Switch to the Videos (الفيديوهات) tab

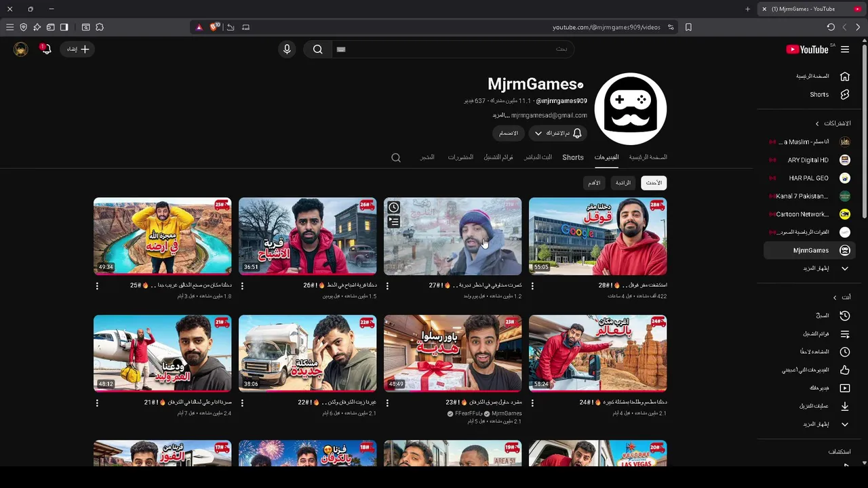tap(606, 157)
